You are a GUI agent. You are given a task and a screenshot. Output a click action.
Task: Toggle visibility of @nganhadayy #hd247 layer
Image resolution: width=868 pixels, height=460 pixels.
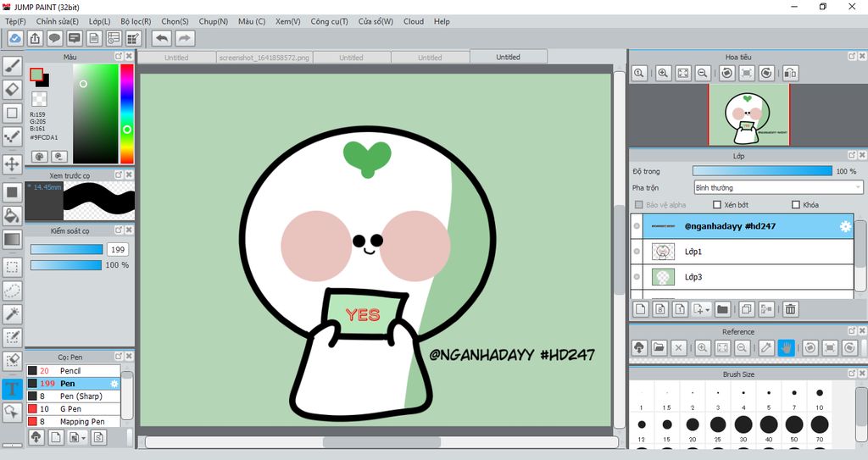coord(637,226)
